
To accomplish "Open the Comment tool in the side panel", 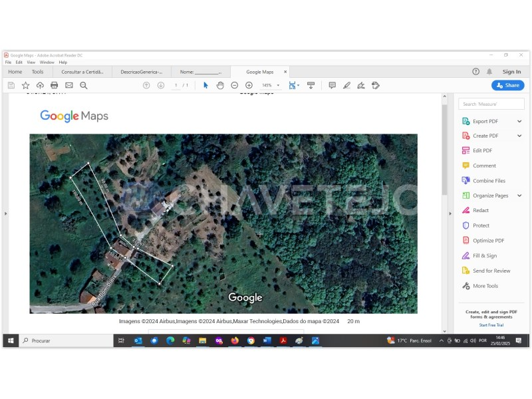I will tap(484, 166).
